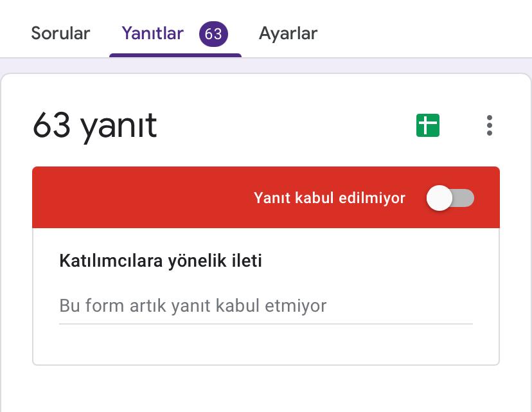The width and height of the screenshot is (532, 412).
Task: Click the Yanıt kabul edilmiyor text label
Action: (x=328, y=198)
